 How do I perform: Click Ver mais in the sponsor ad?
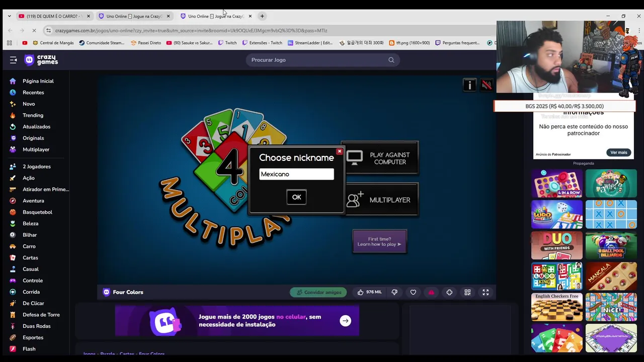pos(619,152)
